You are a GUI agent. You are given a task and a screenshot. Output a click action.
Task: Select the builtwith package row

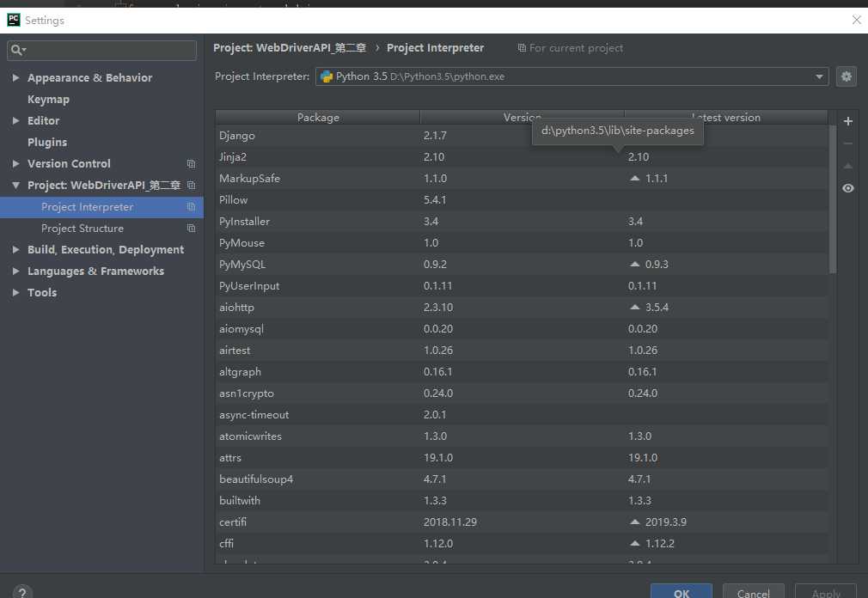(522, 501)
